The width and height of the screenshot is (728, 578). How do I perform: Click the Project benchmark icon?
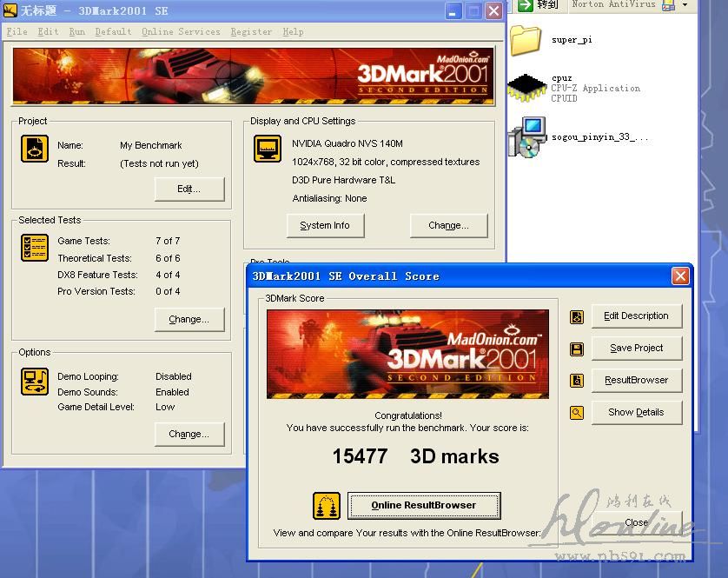click(35, 149)
